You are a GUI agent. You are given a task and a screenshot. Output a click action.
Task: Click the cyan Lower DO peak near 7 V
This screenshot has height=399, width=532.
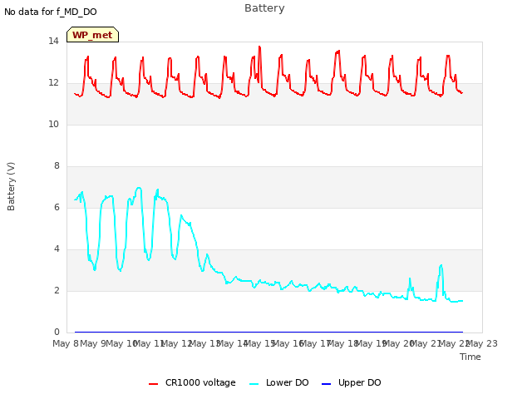coord(139,188)
